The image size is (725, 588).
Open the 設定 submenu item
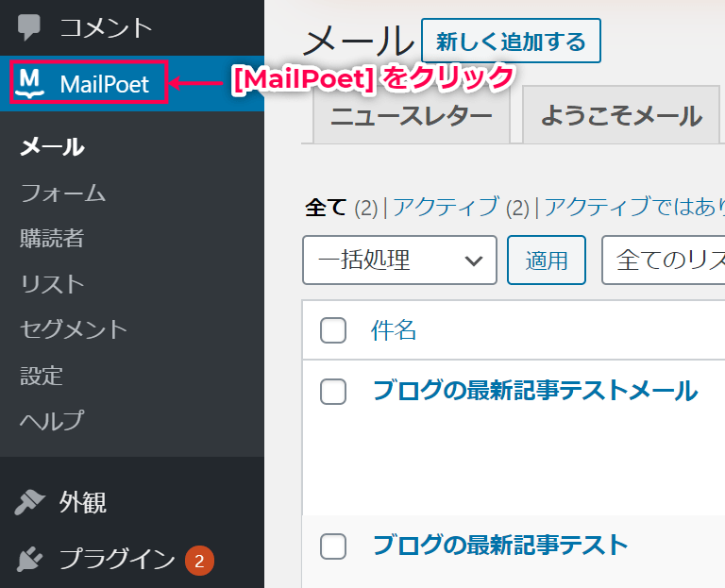click(x=42, y=376)
